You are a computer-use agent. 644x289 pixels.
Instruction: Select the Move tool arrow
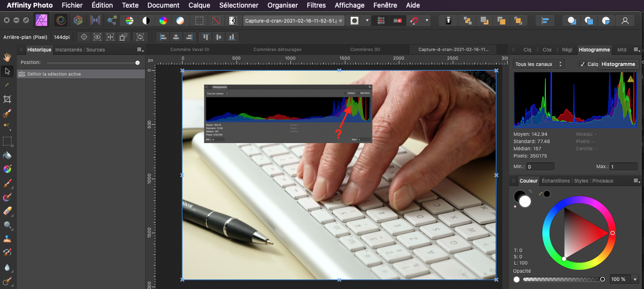pos(7,71)
